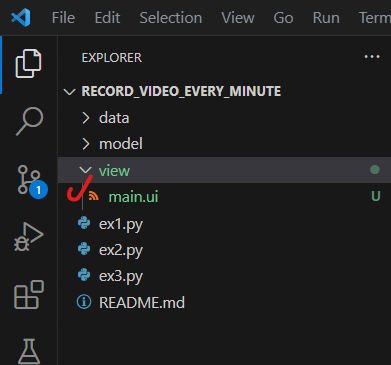
Task: Collapse the view folder
Action: click(224, 170)
